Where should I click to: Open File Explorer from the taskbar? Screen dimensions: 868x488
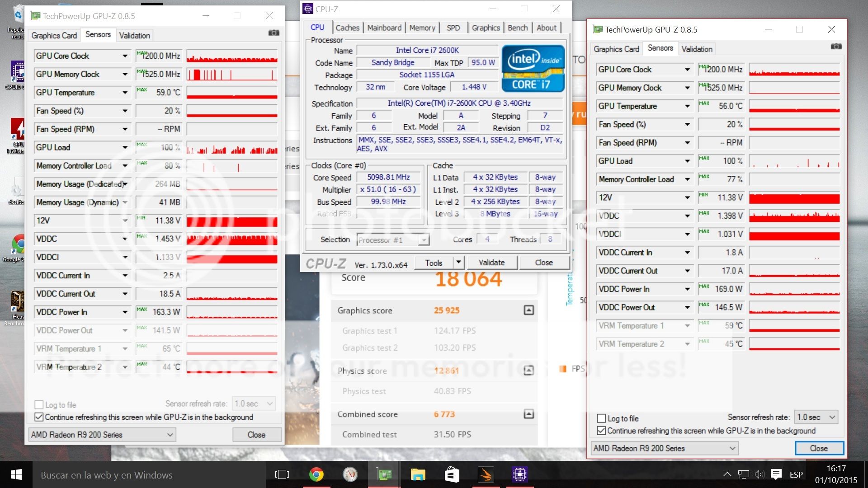(x=418, y=474)
